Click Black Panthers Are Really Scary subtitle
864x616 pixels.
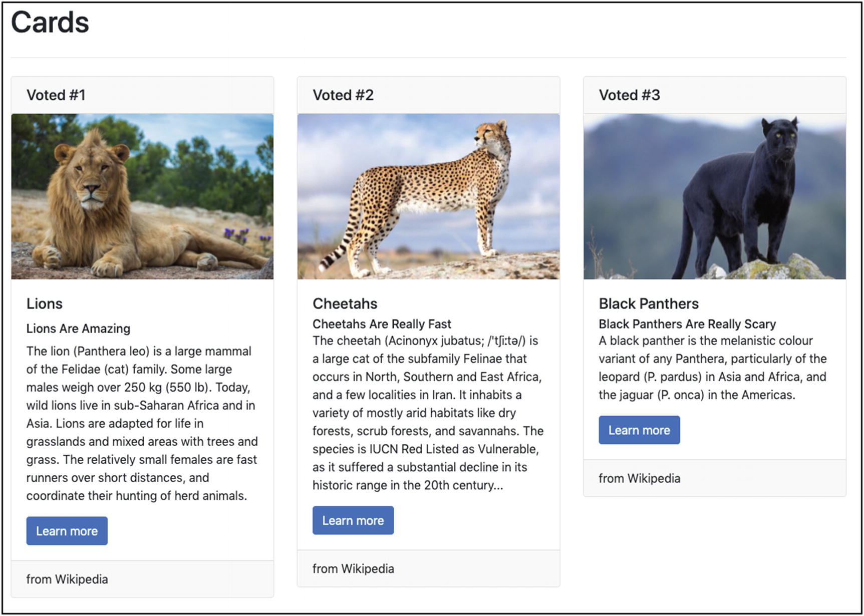[x=687, y=324]
